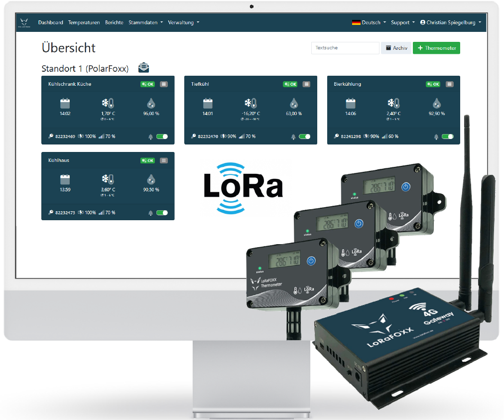The height and width of the screenshot is (420, 504).
Task: Disable the alarm toggle for Kühlschrank Küche
Action: click(x=162, y=137)
